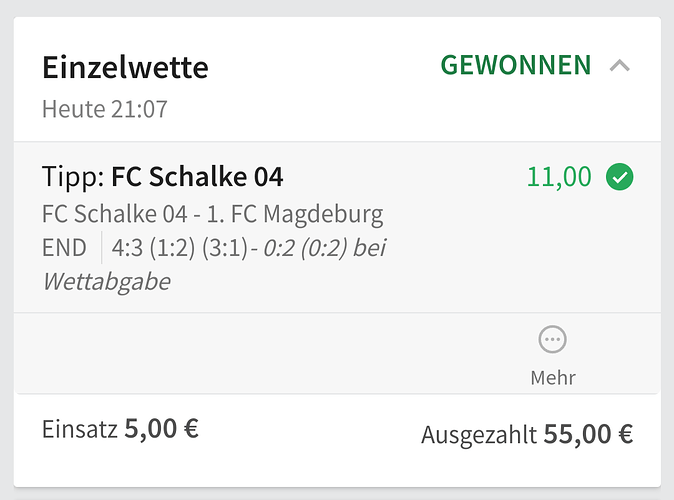Click the italic Wettabgabe text
This screenshot has height=500, width=674.
[x=107, y=282]
